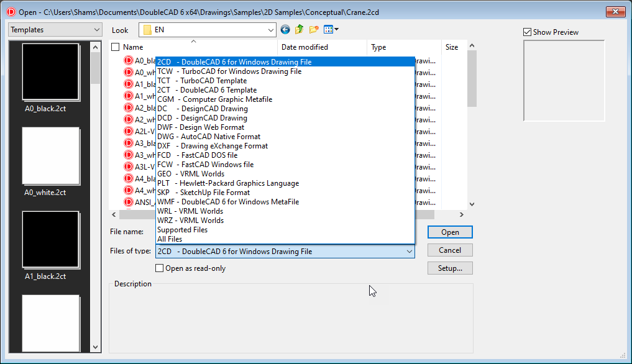The height and width of the screenshot is (364, 632).
Task: Click the A3L-V file icon in the list
Action: (x=129, y=166)
